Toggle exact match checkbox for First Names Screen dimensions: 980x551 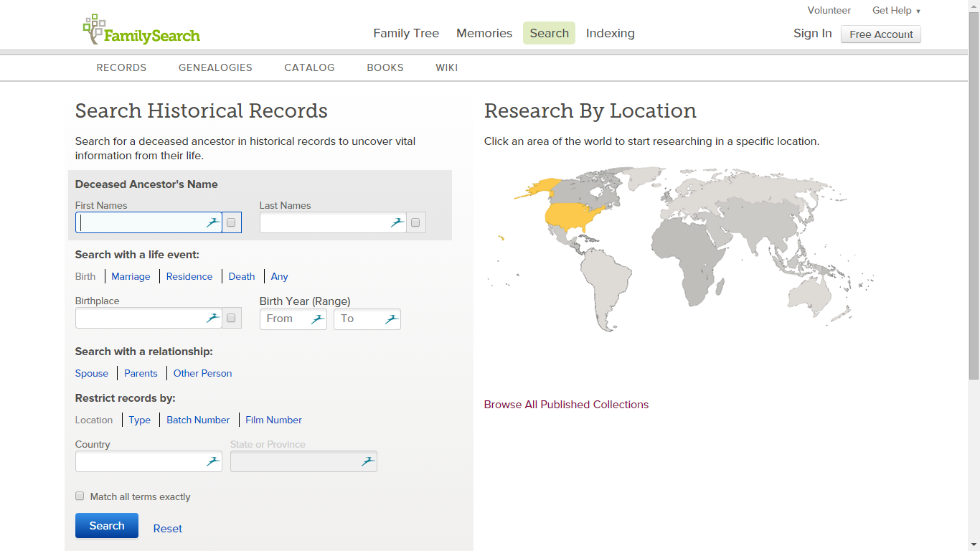pos(231,222)
